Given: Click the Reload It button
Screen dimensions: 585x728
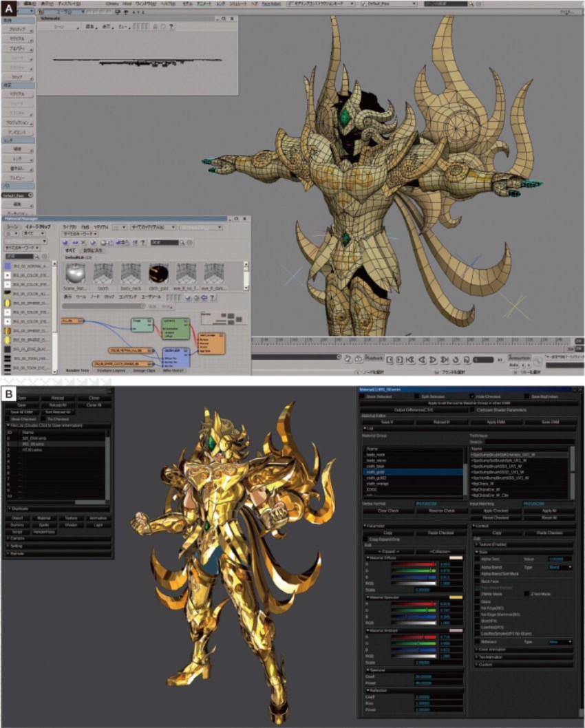Looking at the screenshot, I should click(441, 422).
